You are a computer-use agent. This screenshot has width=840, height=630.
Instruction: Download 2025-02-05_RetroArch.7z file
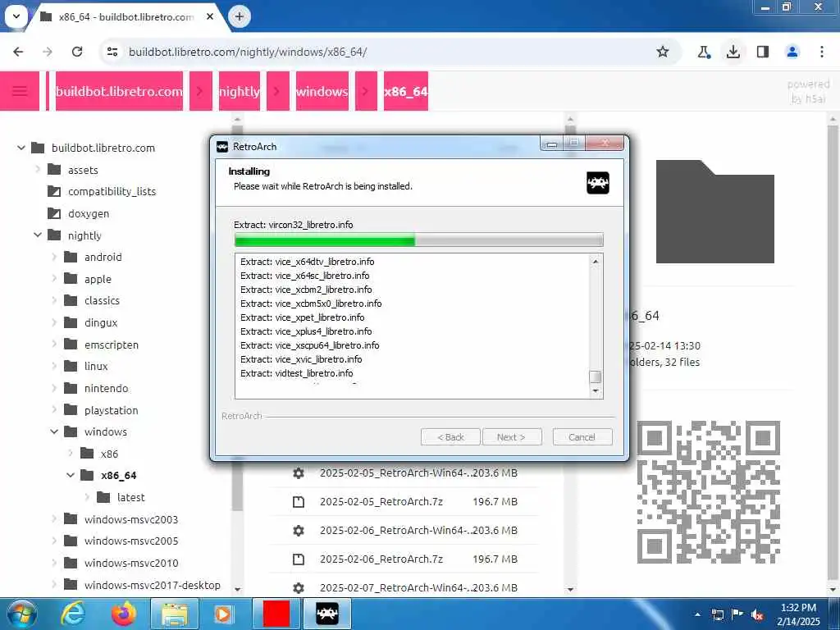405,501
